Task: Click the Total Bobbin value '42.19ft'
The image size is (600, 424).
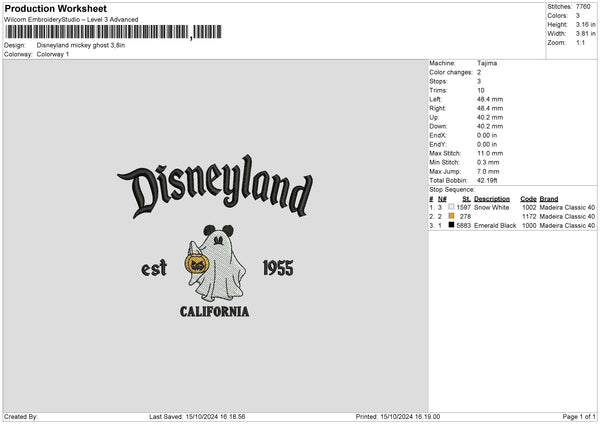Action: tap(487, 181)
